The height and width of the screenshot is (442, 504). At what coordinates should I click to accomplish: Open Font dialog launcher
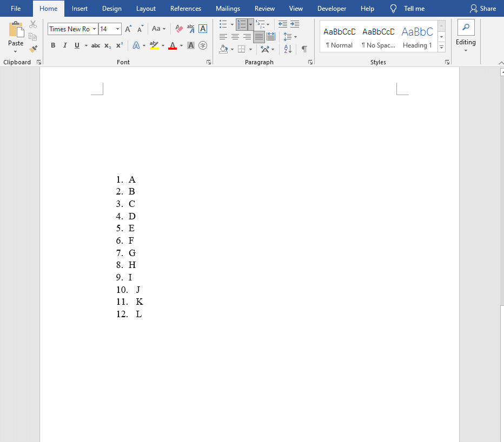pos(209,62)
